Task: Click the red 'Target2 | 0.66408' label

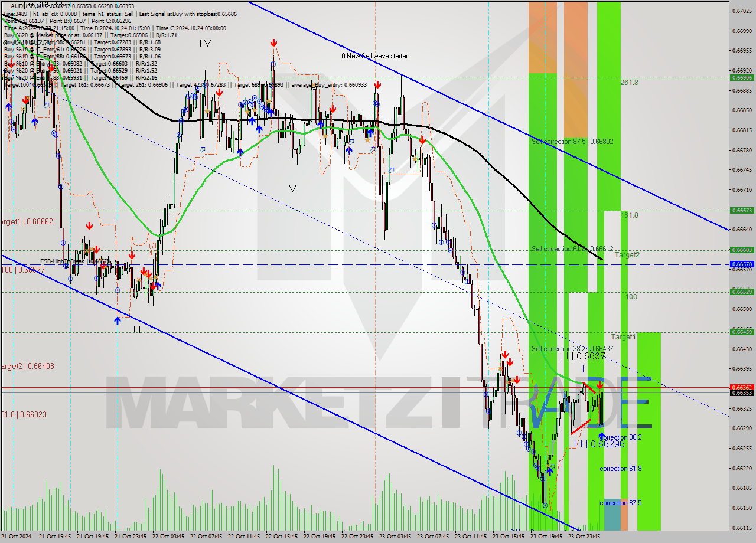Action: click(x=27, y=366)
